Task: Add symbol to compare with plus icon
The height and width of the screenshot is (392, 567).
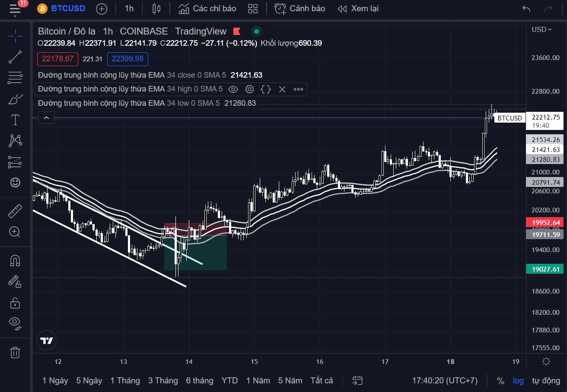Action: [x=102, y=9]
